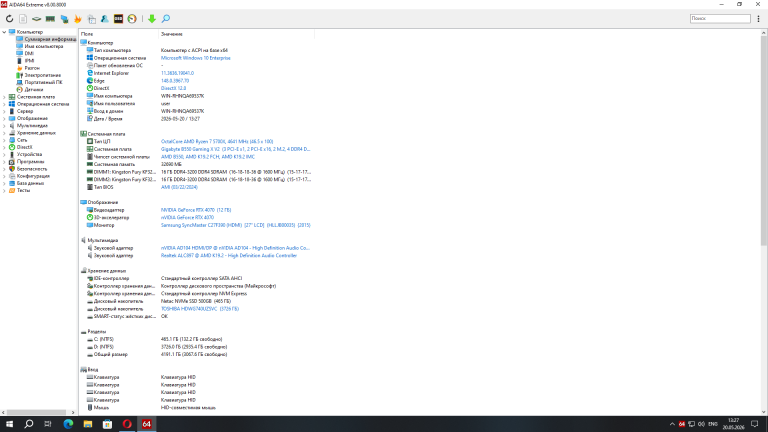Click the Netac NVMe SSD 500GB value
The height and width of the screenshot is (432, 768).
(x=196, y=301)
